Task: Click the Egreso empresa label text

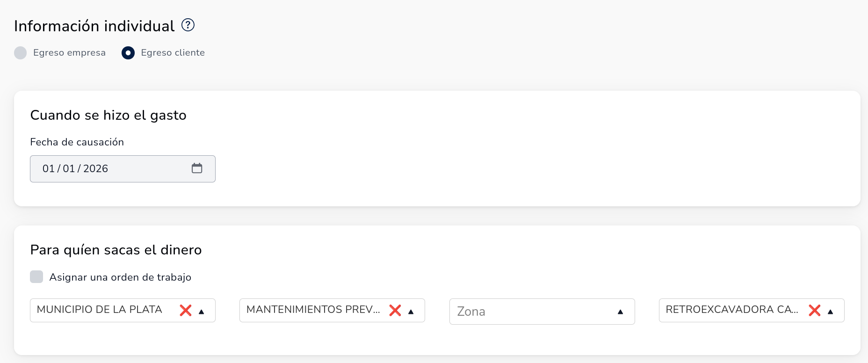Action: (x=69, y=53)
